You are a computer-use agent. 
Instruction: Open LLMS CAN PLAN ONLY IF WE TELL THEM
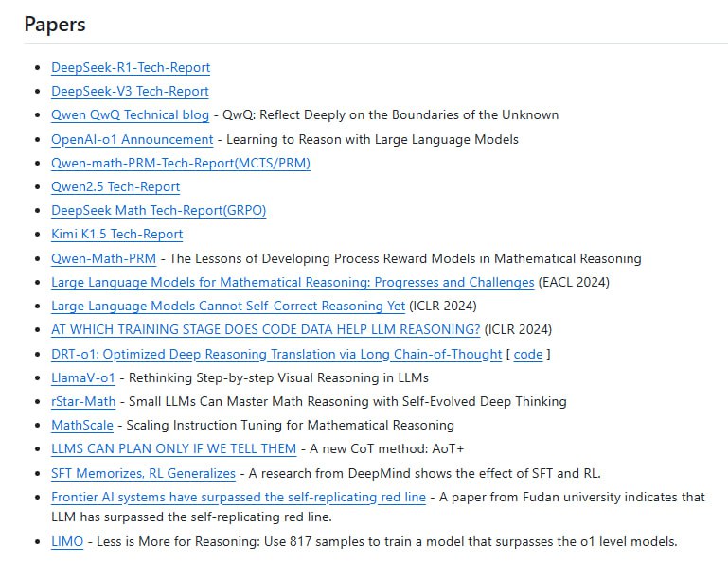(x=173, y=449)
